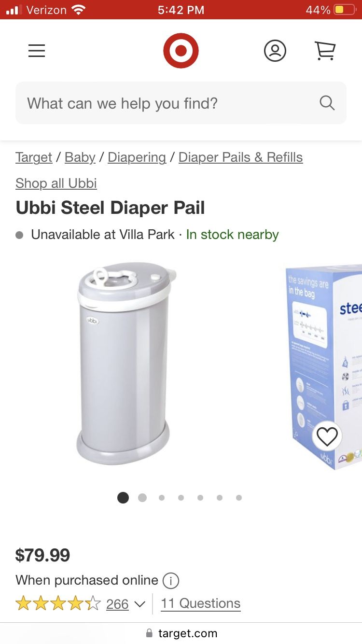The image size is (362, 644).
Task: Open the hamburger menu
Action: pos(37,51)
